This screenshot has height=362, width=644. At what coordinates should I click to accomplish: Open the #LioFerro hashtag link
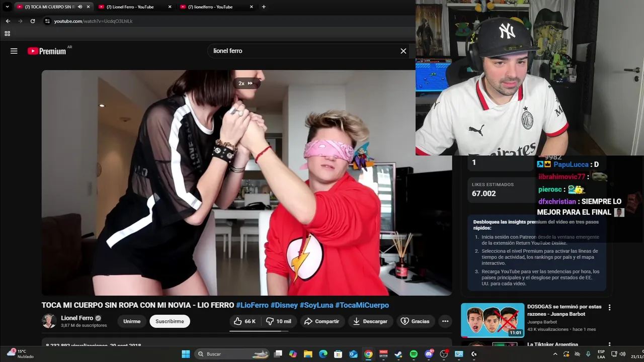[x=252, y=305]
